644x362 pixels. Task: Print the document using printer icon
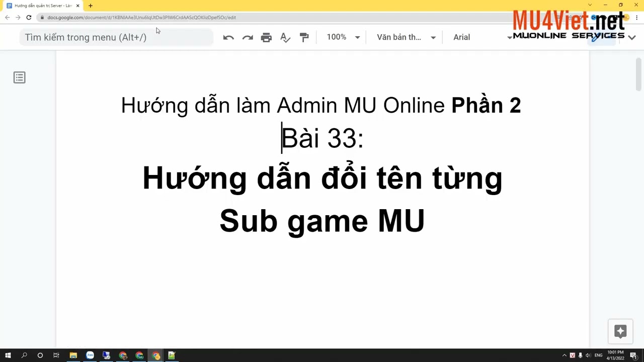pyautogui.click(x=266, y=37)
